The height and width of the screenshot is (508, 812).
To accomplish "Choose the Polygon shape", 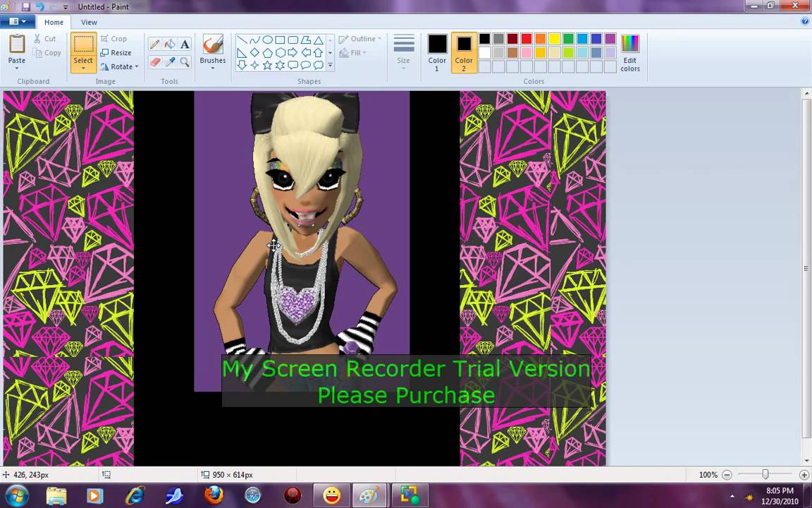I will 305,40.
